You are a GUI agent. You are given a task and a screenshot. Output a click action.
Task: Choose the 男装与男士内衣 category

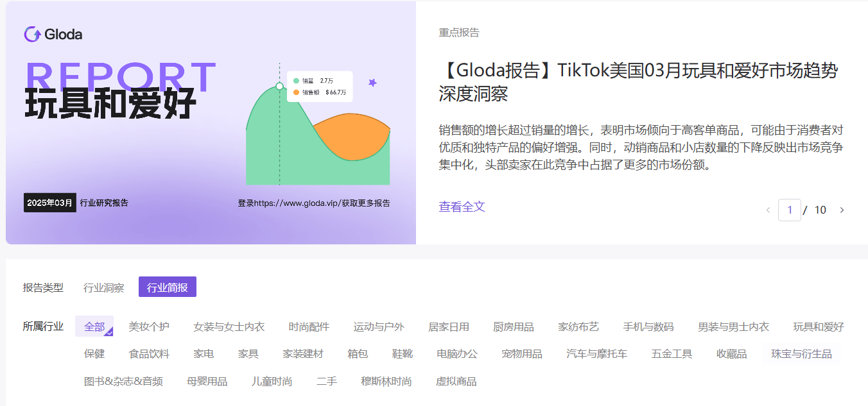point(734,326)
